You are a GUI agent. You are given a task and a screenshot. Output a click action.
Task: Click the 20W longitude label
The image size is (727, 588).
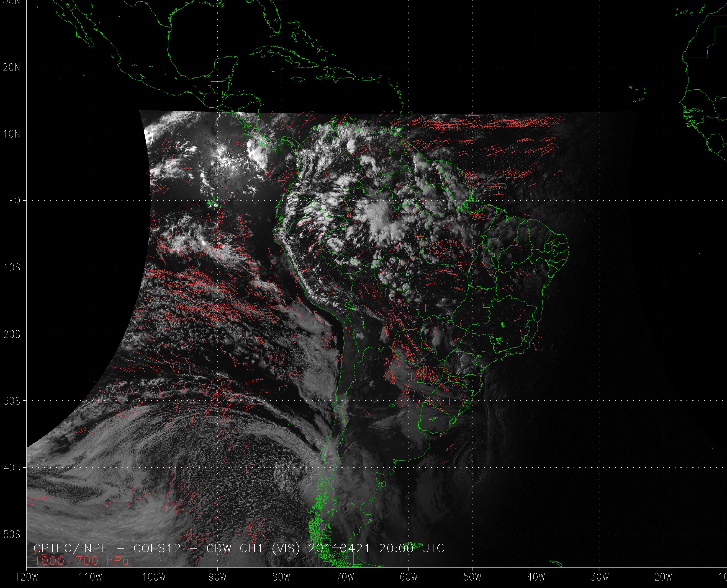point(663,577)
